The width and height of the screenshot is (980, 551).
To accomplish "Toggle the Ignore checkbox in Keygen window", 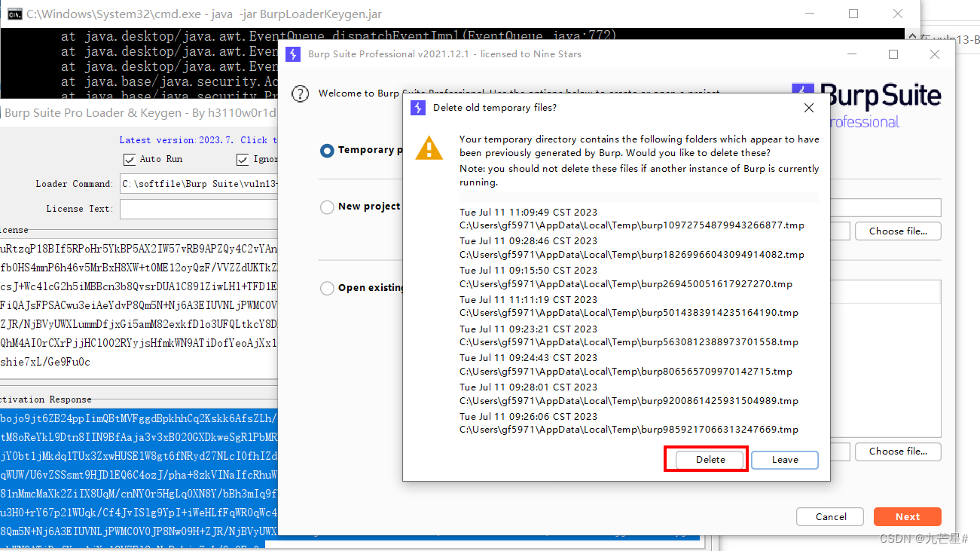I will (x=243, y=159).
